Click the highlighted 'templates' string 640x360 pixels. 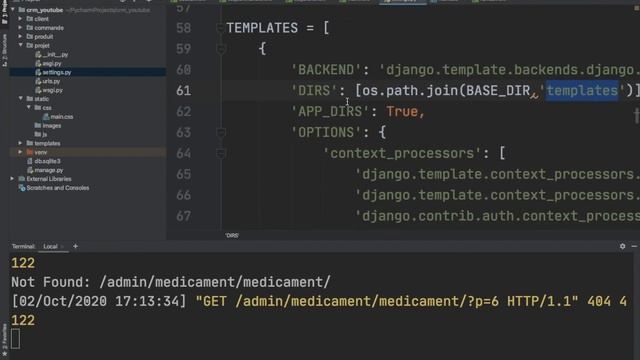[x=582, y=91]
